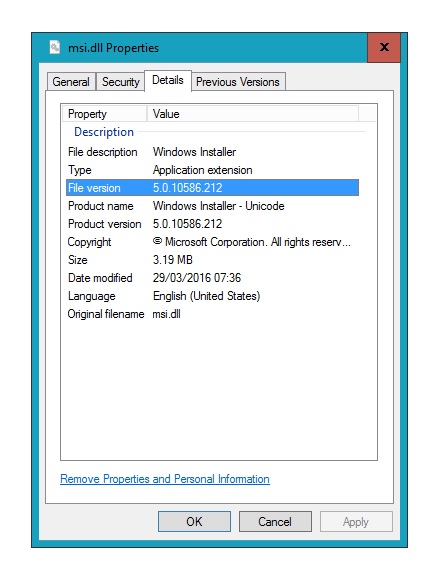The height and width of the screenshot is (573, 445).
Task: Switch to the General tab
Action: (71, 82)
